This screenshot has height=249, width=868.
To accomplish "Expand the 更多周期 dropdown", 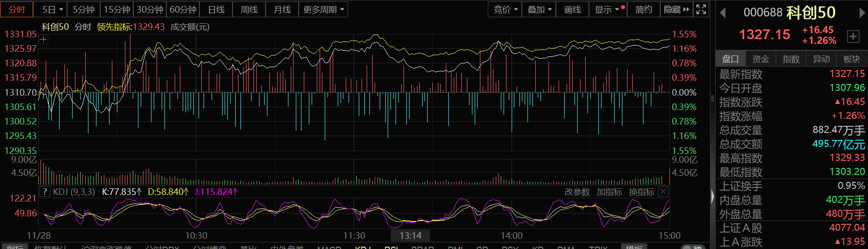I will (323, 9).
